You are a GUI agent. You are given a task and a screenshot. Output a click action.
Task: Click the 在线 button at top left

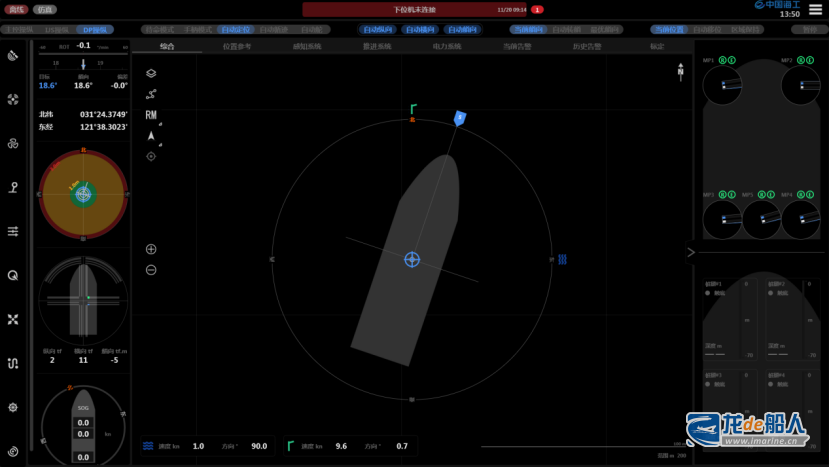16,9
